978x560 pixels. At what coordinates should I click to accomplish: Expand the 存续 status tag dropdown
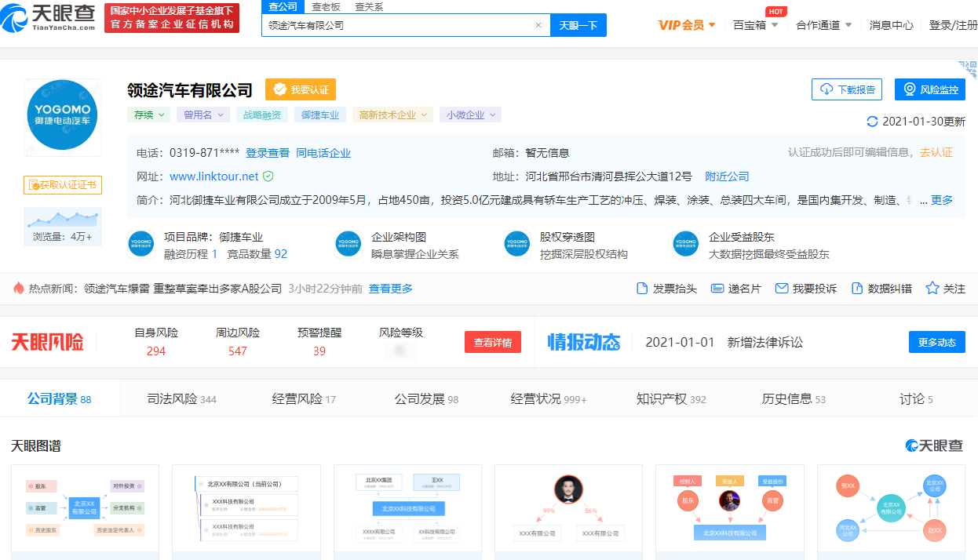(149, 115)
